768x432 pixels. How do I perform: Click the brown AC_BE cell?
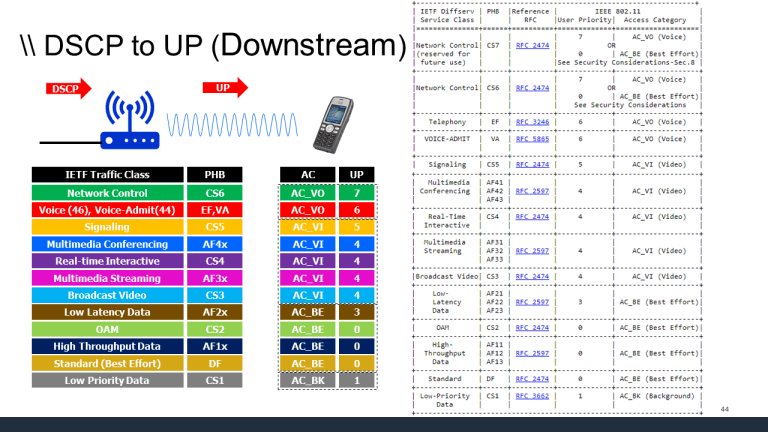308,312
